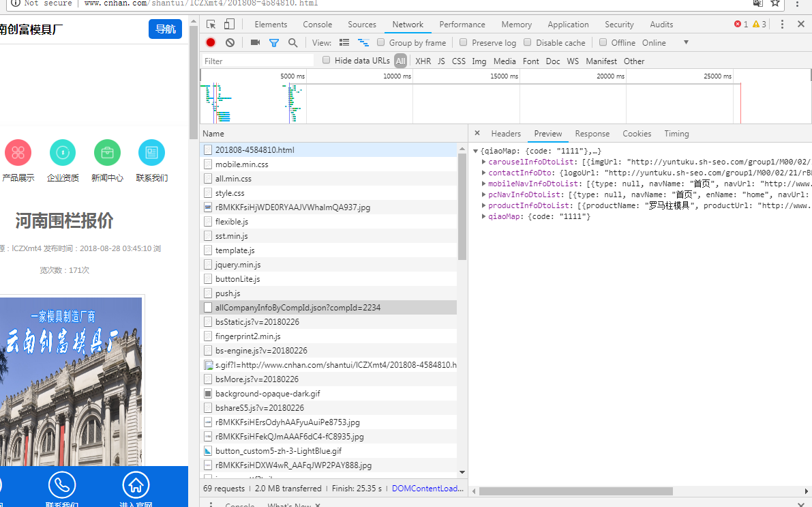812x507 pixels.
Task: Click the site info Not secure icon
Action: click(15, 3)
